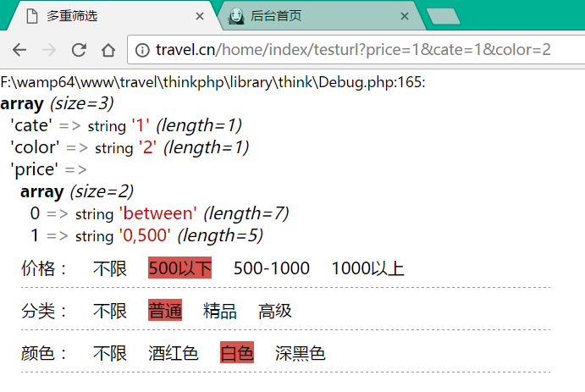585x392 pixels.
Task: Close the 多重筛选 tab
Action: pyautogui.click(x=200, y=16)
